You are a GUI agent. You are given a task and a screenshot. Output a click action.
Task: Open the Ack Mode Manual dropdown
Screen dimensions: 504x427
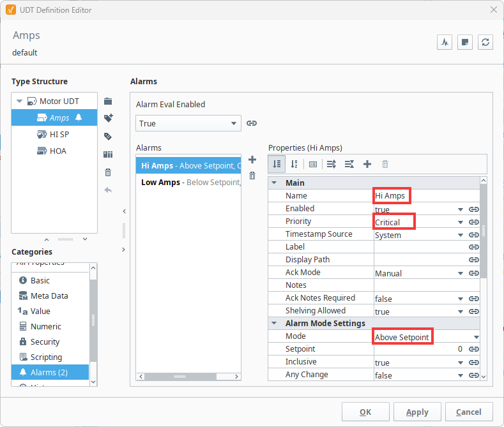click(461, 274)
